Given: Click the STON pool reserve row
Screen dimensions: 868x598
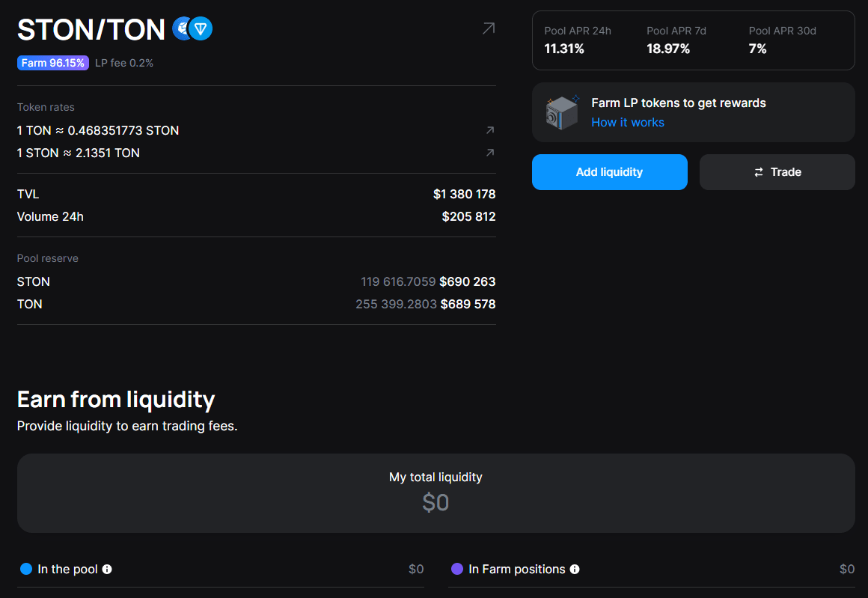Looking at the screenshot, I should (x=256, y=281).
